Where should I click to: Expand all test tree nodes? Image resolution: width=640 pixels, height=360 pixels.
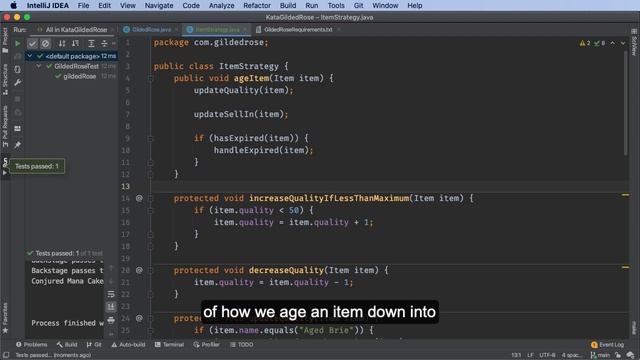point(91,43)
